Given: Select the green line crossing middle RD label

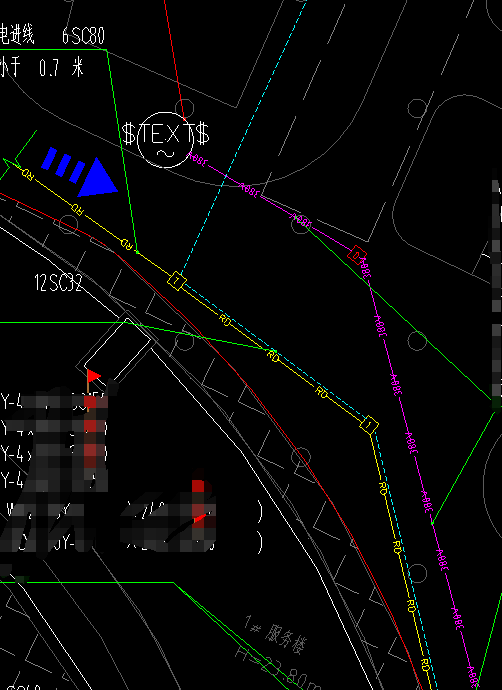Looking at the screenshot, I should (198, 336).
